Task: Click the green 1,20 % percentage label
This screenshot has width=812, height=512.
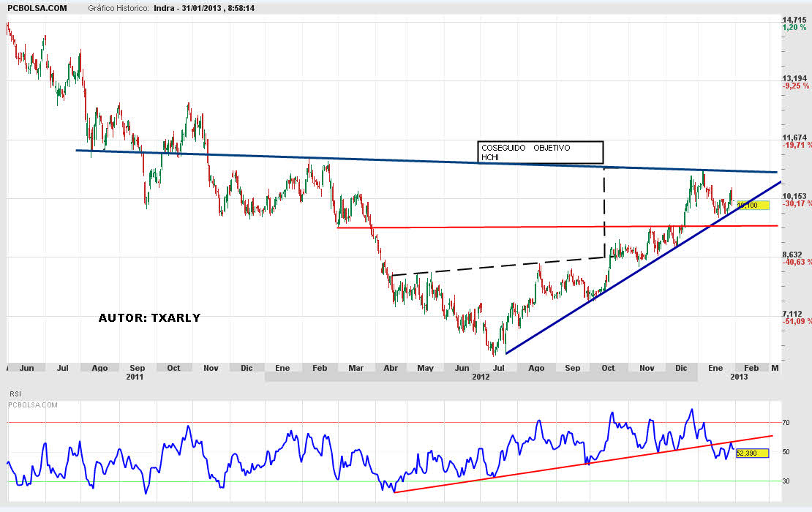Action: pos(794,28)
